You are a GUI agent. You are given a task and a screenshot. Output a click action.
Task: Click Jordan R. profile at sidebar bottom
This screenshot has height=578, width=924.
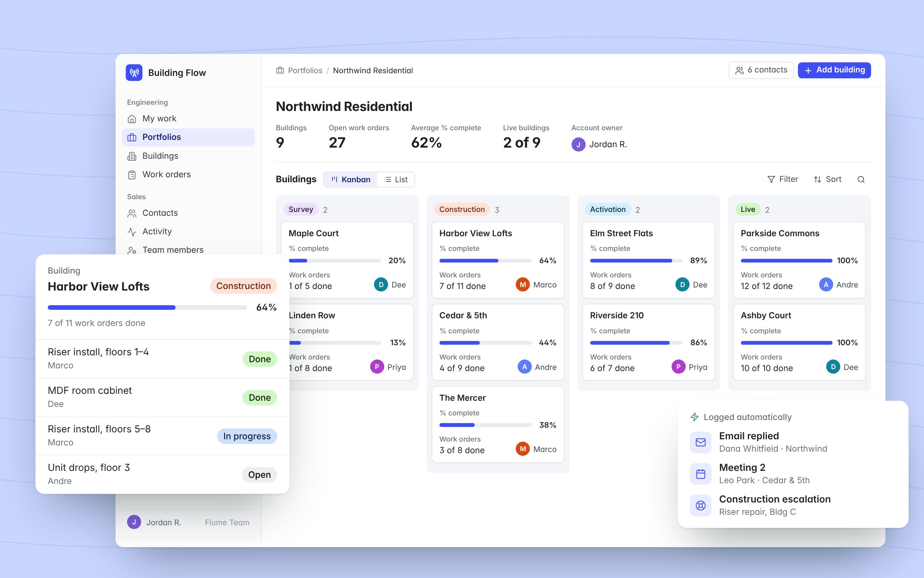click(188, 523)
